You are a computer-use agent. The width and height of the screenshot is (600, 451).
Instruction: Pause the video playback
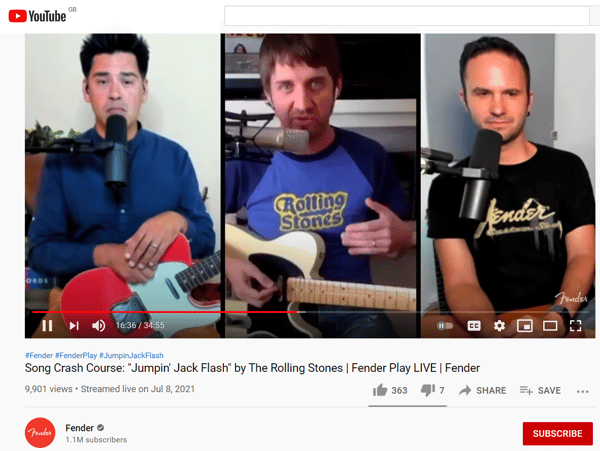[47, 326]
